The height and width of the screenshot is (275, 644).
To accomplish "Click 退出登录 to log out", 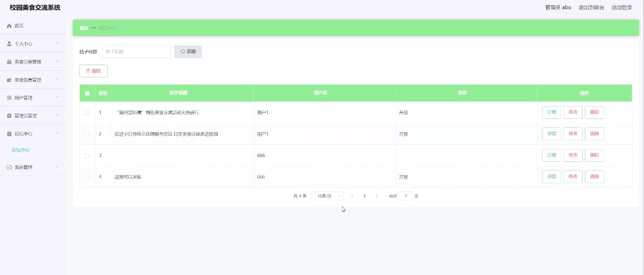I will tap(622, 8).
